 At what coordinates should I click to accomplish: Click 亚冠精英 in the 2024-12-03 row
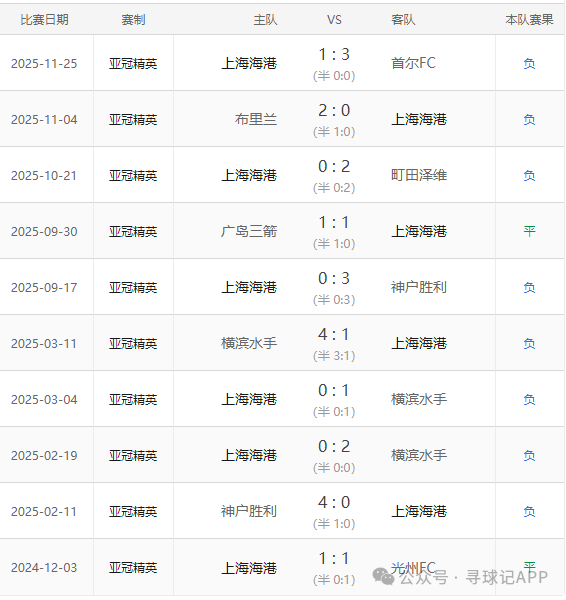point(133,567)
